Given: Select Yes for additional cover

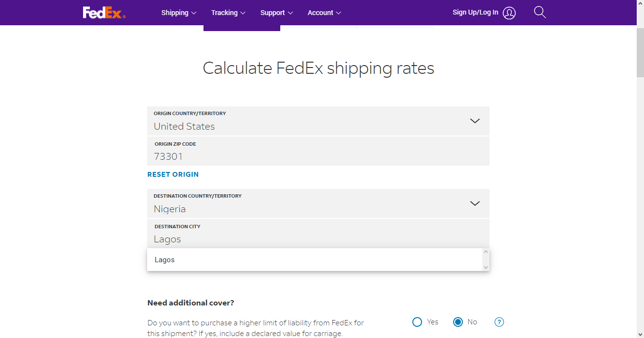Looking at the screenshot, I should click(x=417, y=322).
